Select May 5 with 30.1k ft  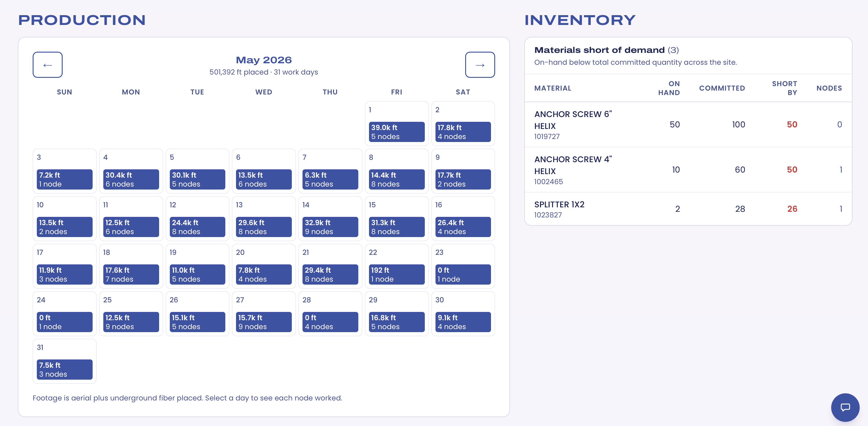pyautogui.click(x=197, y=171)
